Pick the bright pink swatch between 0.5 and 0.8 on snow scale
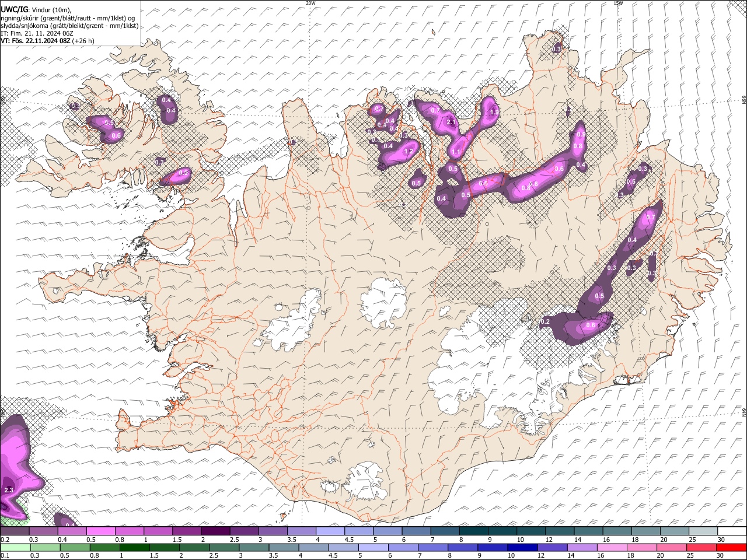 [x=101, y=531]
